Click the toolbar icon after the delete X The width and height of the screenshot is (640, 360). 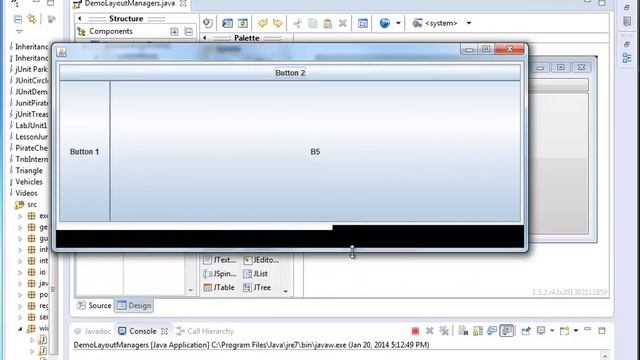click(x=362, y=23)
